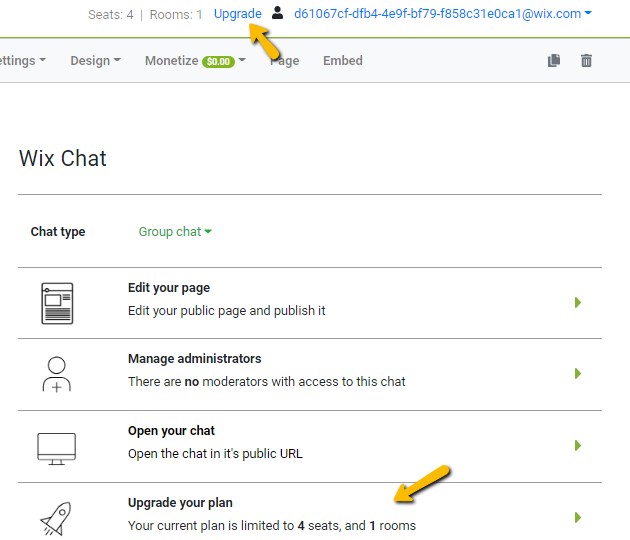Click green arrow on Upgrade your plan row
630x540 pixels.
(x=578, y=518)
